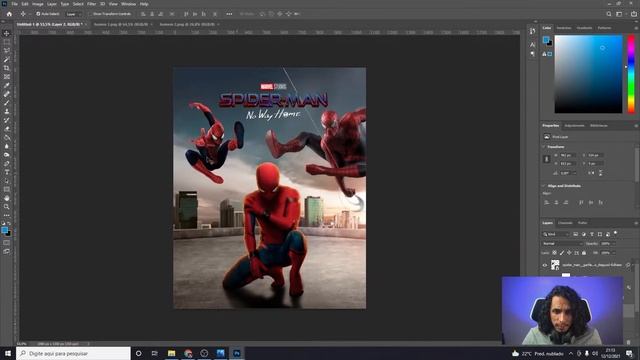
Task: Open the Filter menu
Action: click(x=91, y=4)
